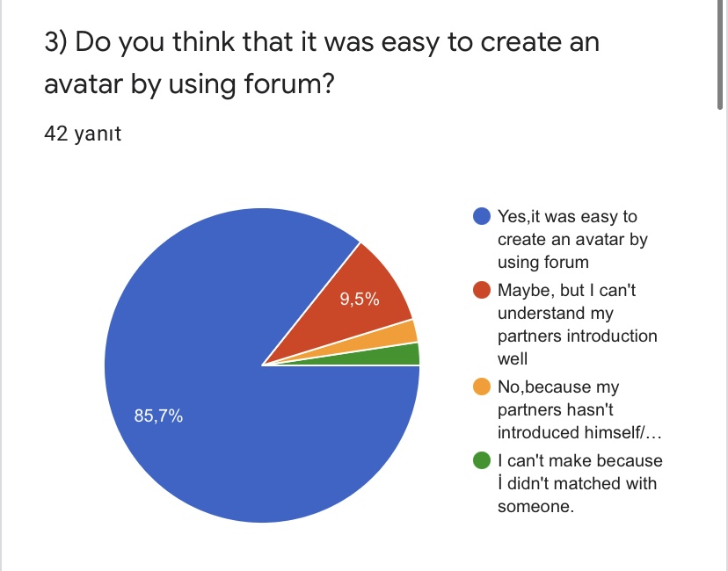Click the 85,7% percentage label
This screenshot has width=728, height=571.
[x=158, y=416]
